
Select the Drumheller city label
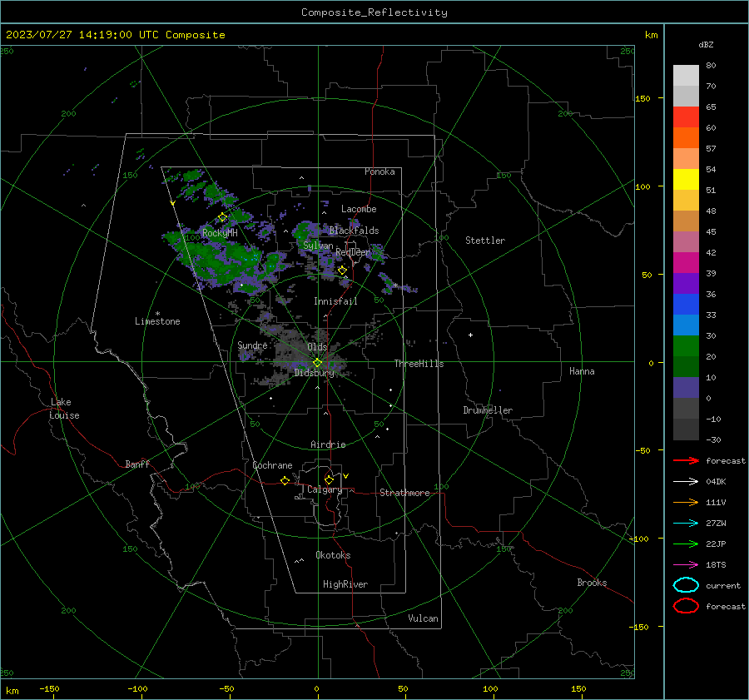click(488, 410)
